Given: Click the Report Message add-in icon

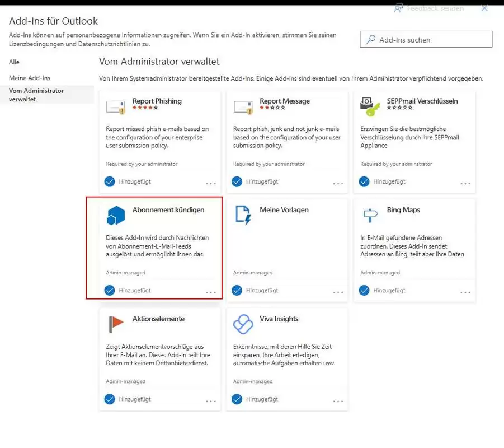Looking at the screenshot, I should coord(243,106).
